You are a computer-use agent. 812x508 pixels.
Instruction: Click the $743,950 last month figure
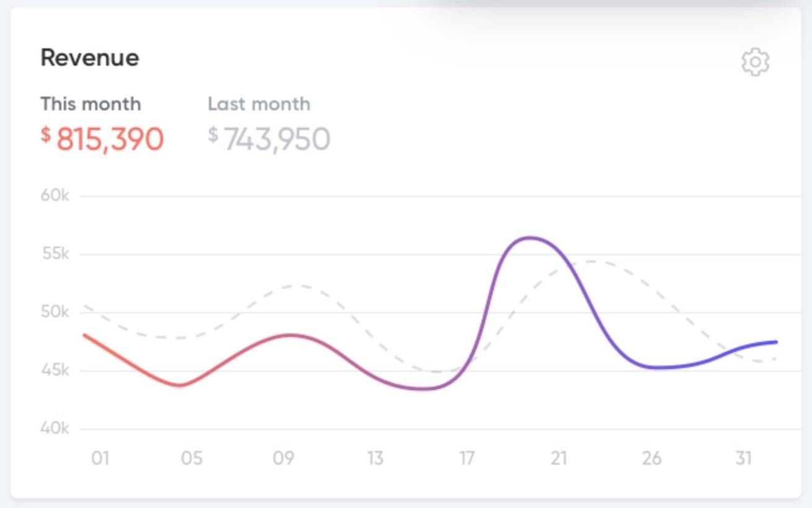pyautogui.click(x=269, y=139)
